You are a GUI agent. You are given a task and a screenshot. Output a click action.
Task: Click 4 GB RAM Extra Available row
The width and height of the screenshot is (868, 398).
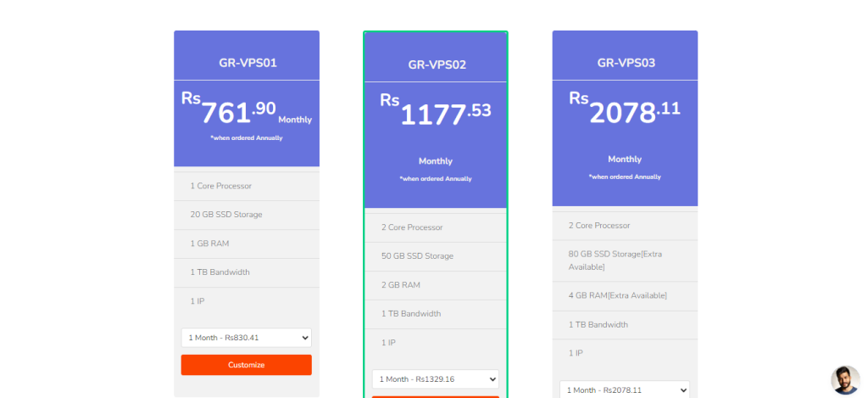617,295
